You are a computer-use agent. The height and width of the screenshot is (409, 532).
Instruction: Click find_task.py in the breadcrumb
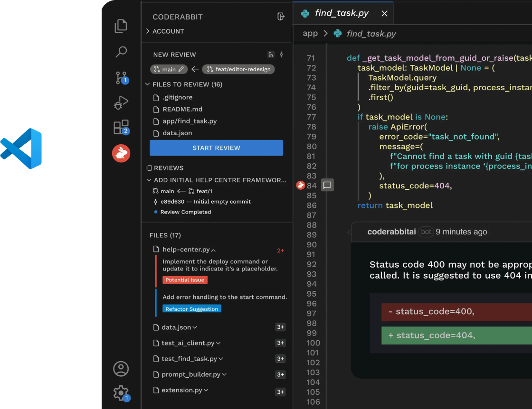tap(371, 34)
